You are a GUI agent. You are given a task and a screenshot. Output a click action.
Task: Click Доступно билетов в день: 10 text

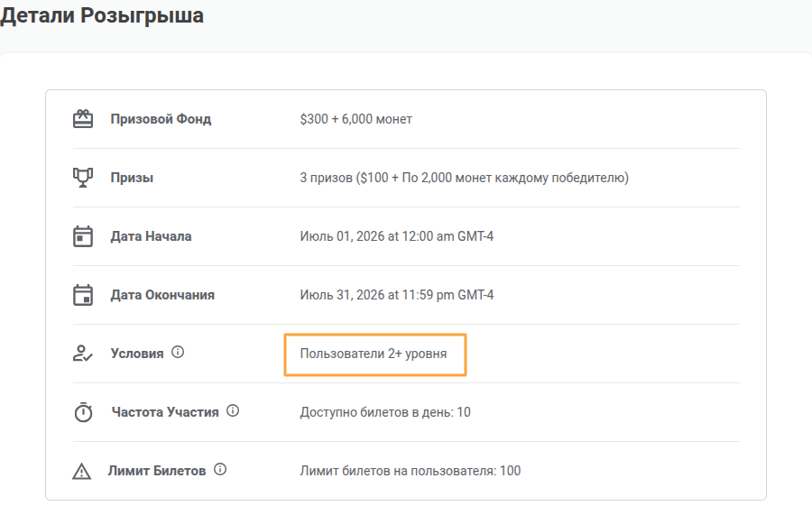pos(385,412)
